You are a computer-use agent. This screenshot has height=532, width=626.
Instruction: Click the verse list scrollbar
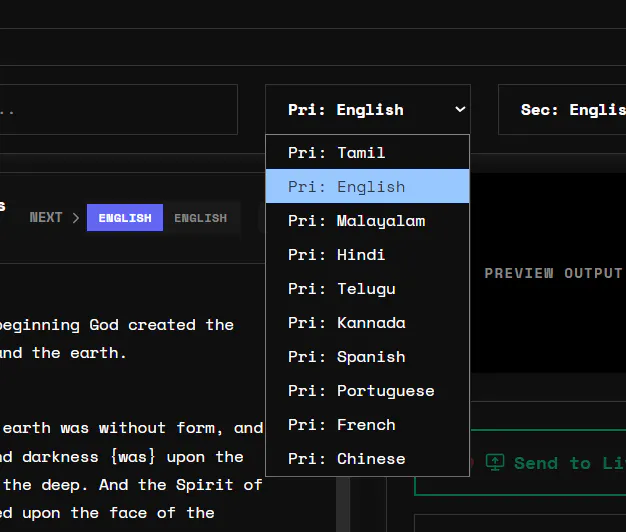343,504
